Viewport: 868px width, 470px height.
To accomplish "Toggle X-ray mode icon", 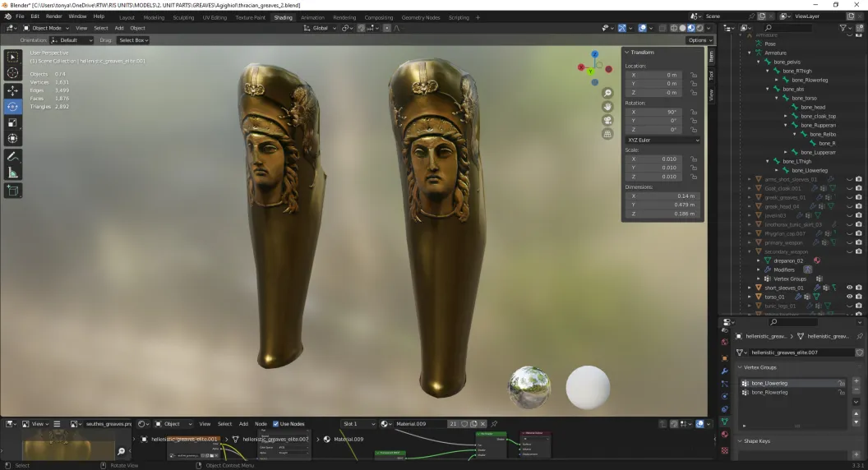I will pos(662,28).
